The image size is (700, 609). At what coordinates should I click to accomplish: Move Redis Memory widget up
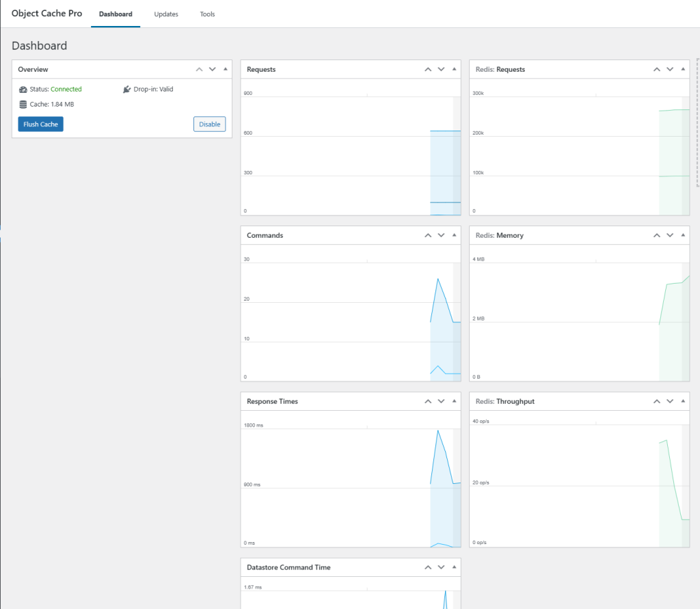click(x=657, y=235)
